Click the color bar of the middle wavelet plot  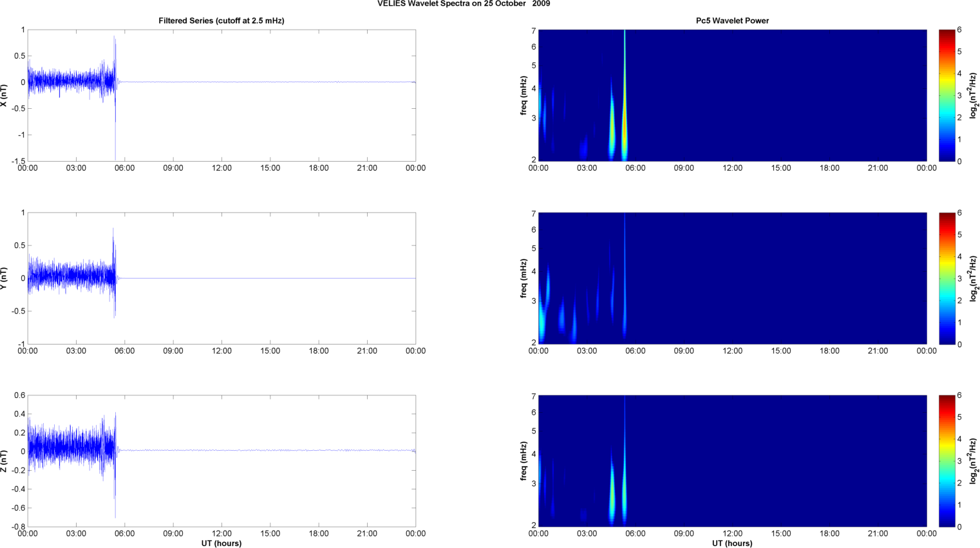coord(947,278)
